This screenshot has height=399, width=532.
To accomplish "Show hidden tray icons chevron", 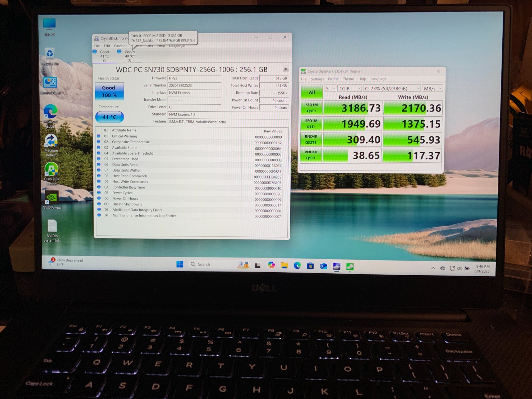I will pyautogui.click(x=433, y=268).
